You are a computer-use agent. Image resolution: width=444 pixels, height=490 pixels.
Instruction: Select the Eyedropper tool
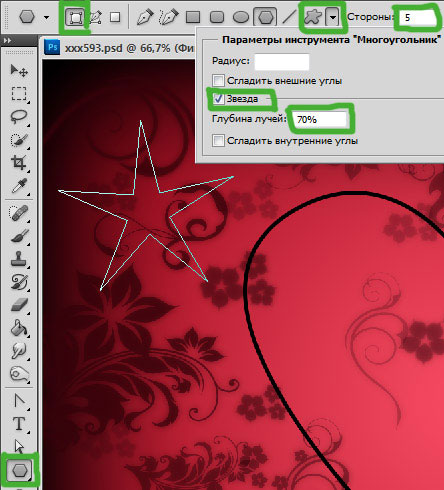pyautogui.click(x=19, y=186)
